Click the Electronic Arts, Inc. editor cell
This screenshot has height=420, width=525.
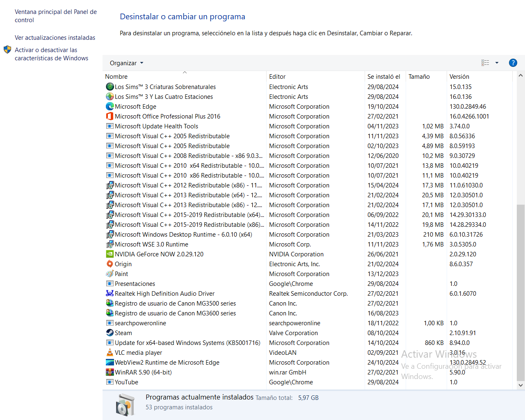tap(294, 264)
